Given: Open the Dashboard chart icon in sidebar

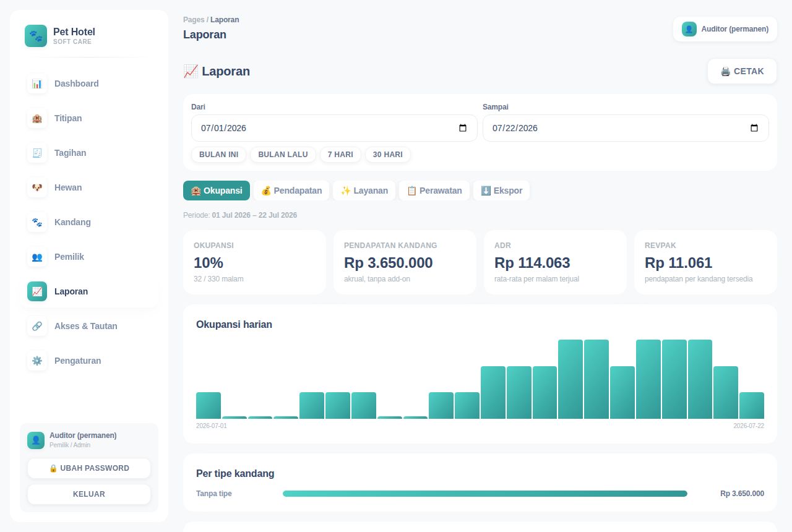Looking at the screenshot, I should click(x=37, y=84).
